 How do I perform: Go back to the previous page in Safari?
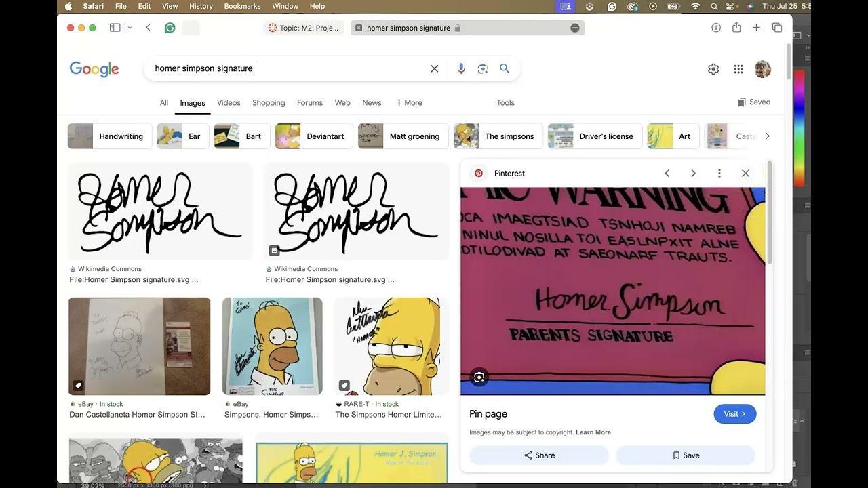click(x=149, y=28)
